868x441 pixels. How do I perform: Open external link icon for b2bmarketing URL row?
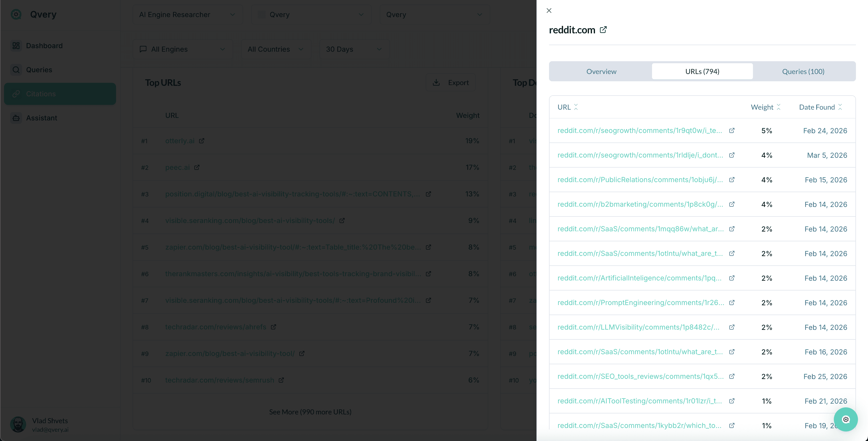(x=732, y=204)
